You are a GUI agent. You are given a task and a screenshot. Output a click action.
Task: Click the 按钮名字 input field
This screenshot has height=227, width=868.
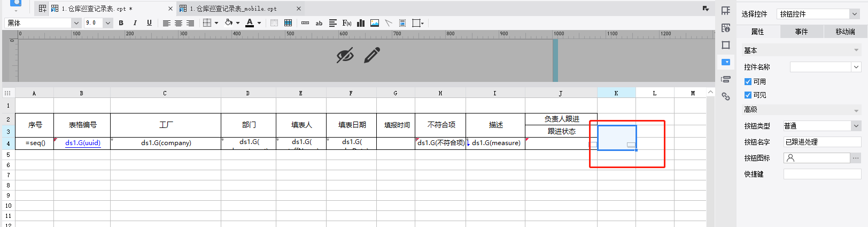tap(822, 142)
